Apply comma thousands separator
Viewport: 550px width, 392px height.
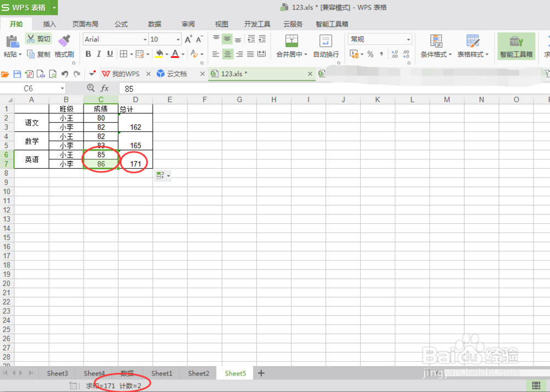382,54
